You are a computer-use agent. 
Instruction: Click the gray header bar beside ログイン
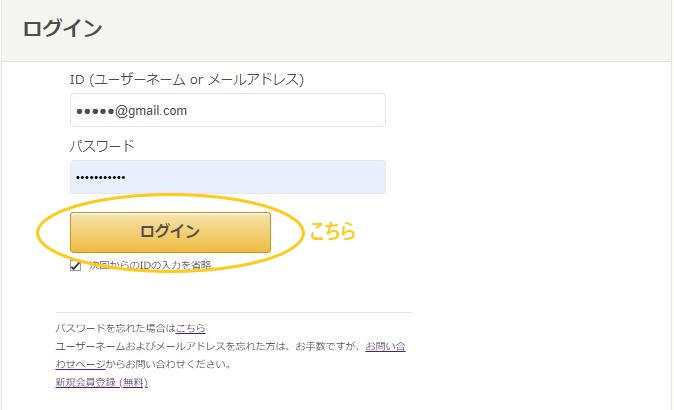400,29
